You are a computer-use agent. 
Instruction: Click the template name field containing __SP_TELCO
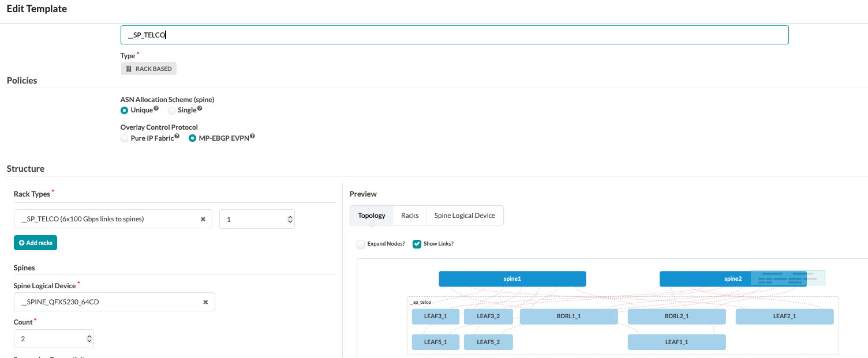(454, 35)
